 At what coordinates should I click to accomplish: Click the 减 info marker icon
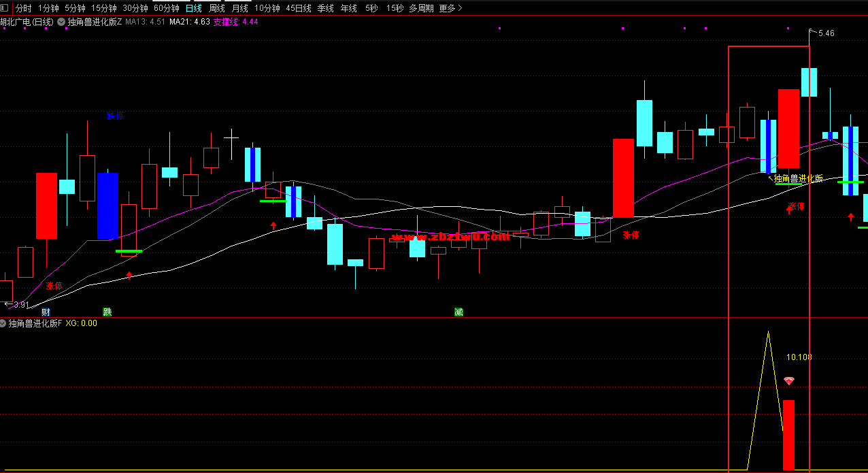coord(458,312)
